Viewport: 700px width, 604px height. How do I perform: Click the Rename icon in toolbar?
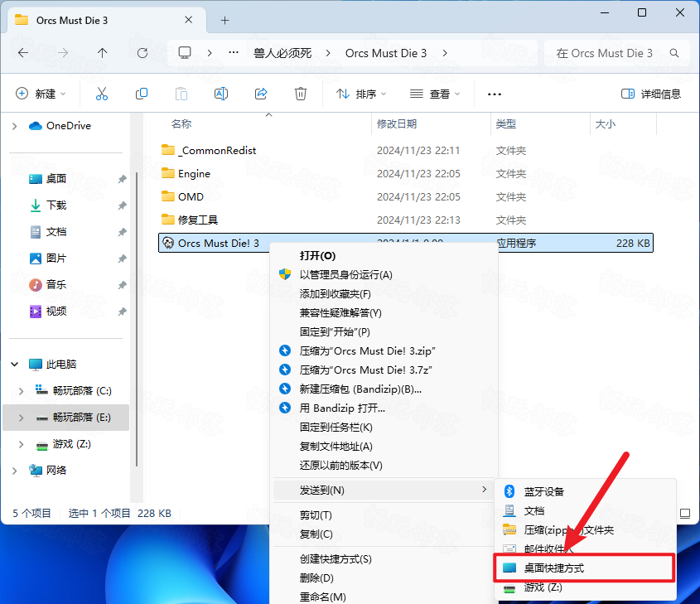pyautogui.click(x=221, y=94)
